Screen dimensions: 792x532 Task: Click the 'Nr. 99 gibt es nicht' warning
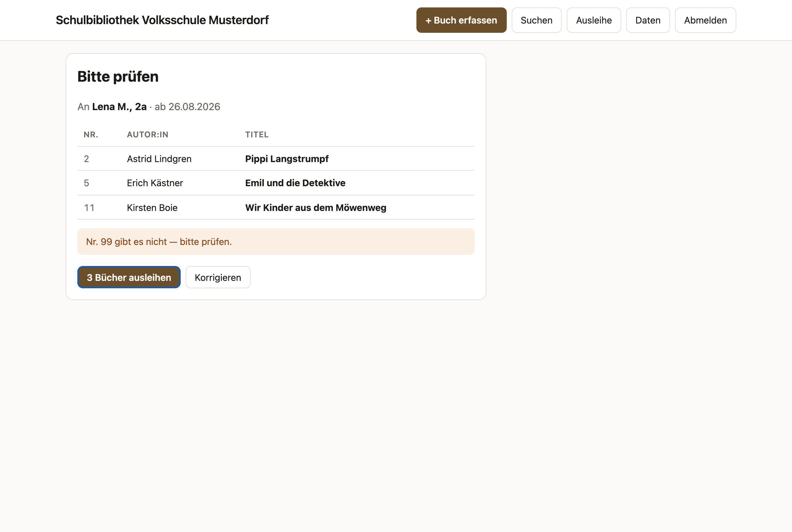(x=276, y=242)
